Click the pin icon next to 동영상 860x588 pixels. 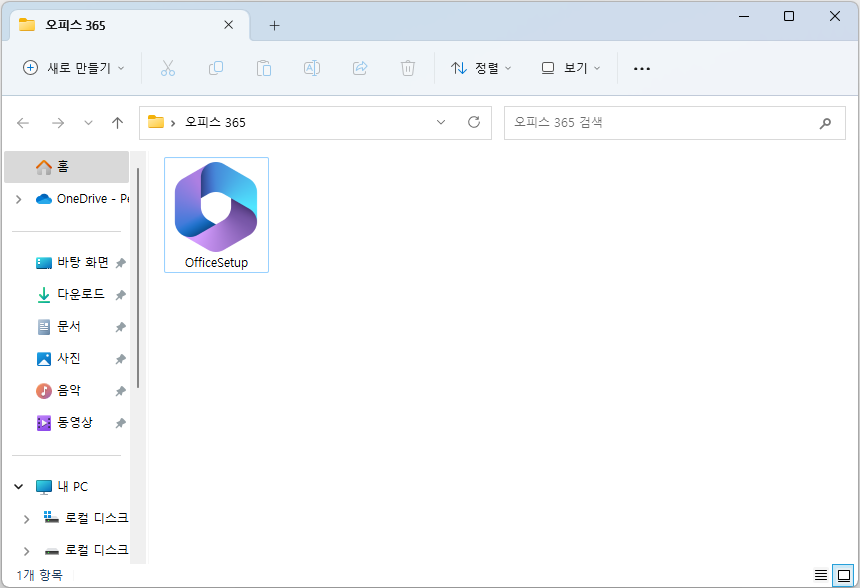(x=121, y=423)
